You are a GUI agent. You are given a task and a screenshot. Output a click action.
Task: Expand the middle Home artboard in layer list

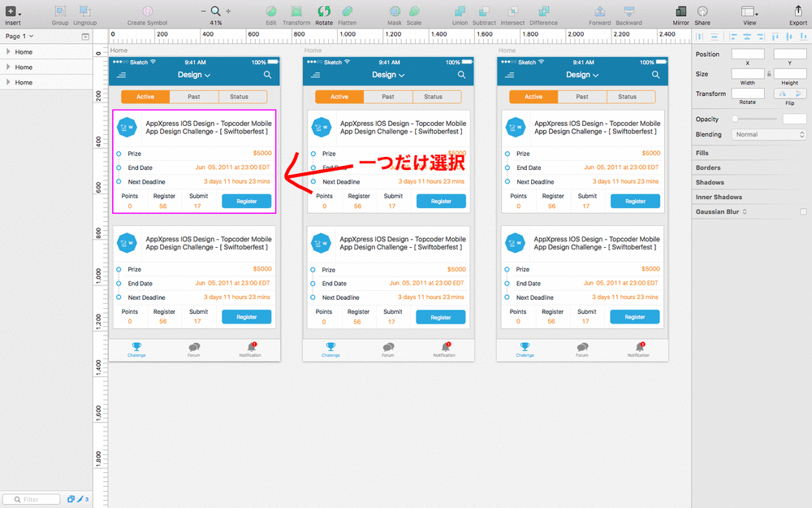click(x=8, y=67)
